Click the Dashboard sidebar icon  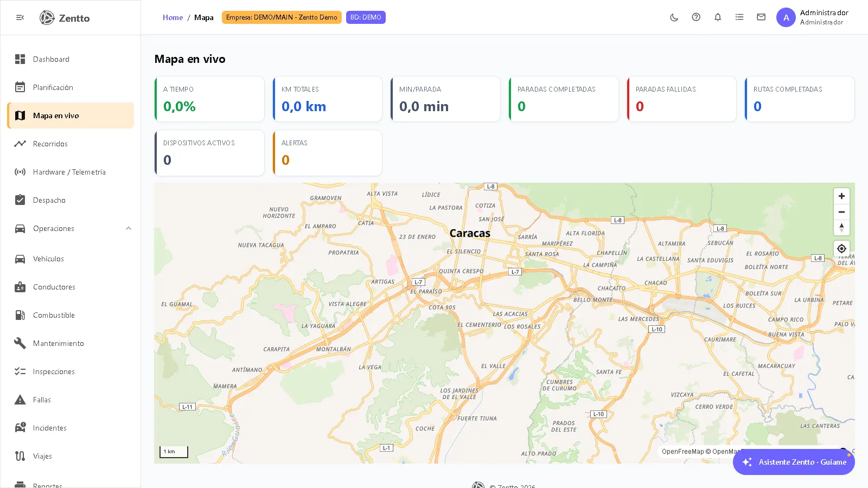20,59
